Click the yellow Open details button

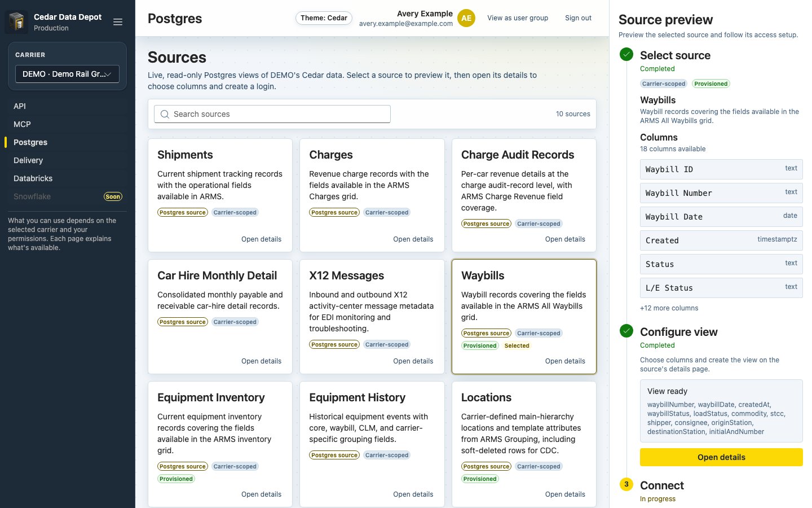pyautogui.click(x=721, y=457)
